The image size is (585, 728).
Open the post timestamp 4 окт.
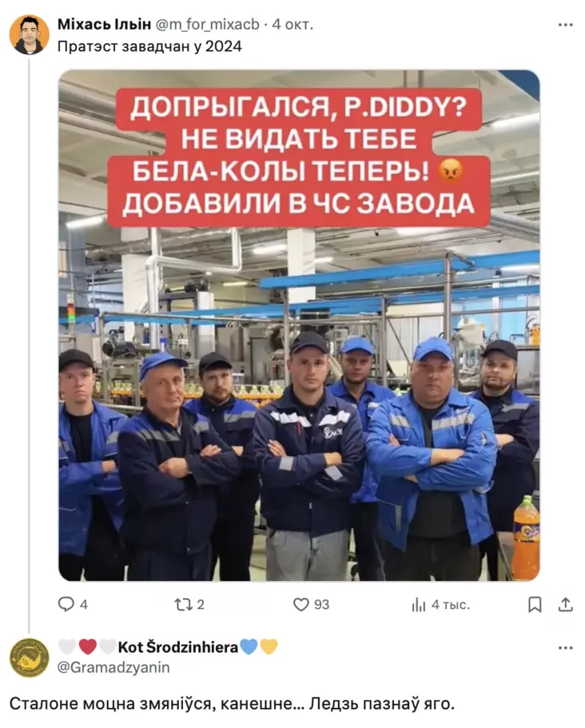tap(292, 24)
